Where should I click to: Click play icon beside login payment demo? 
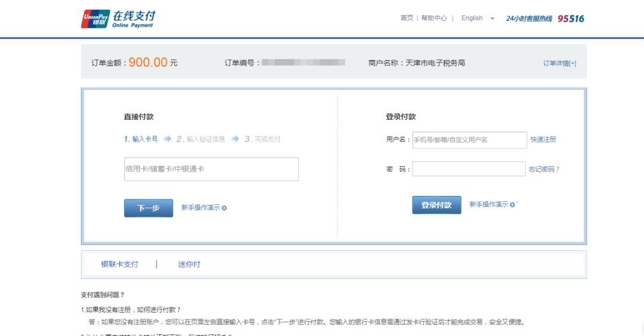(512, 205)
